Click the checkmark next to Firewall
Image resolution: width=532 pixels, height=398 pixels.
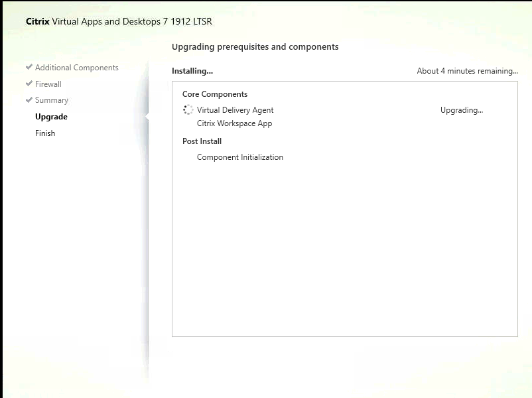tap(29, 83)
